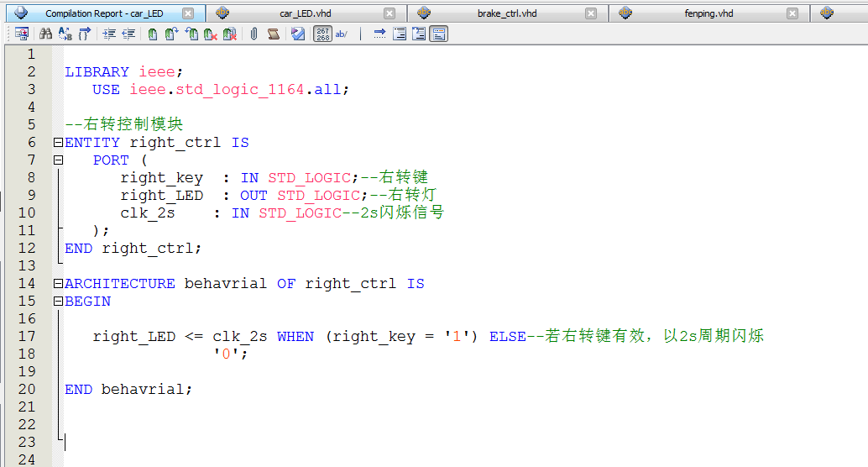
Task: Close the brake_ctrl.vhd tab
Action: 591,13
